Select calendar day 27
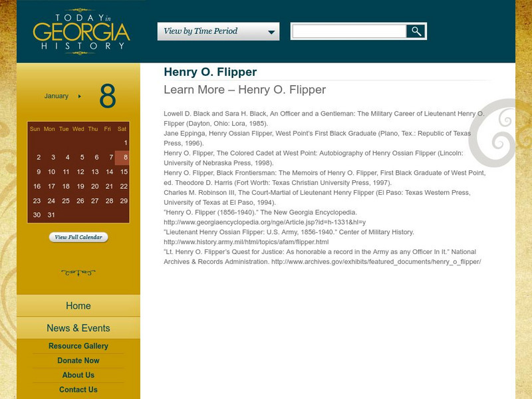 [95, 201]
